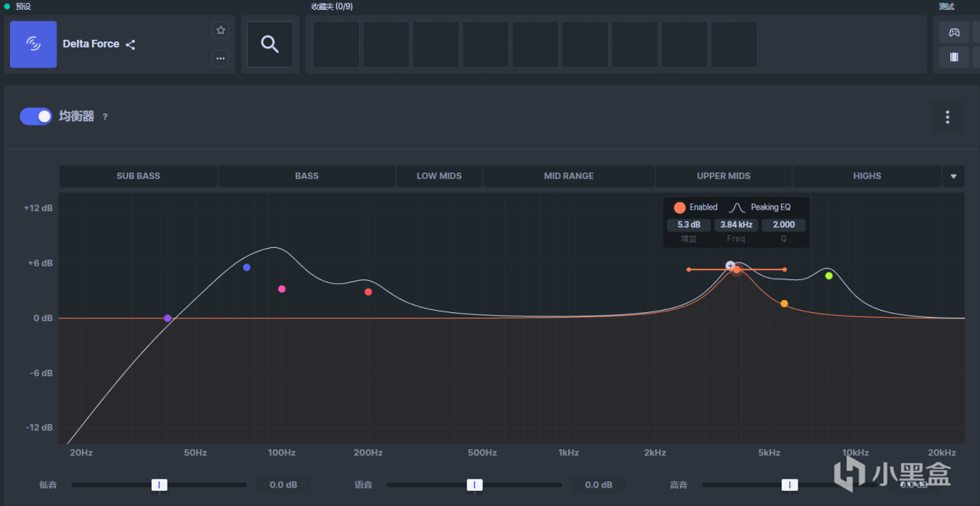Image resolution: width=980 pixels, height=506 pixels.
Task: Click the Delta Force preset thumbnail icon
Action: (33, 44)
